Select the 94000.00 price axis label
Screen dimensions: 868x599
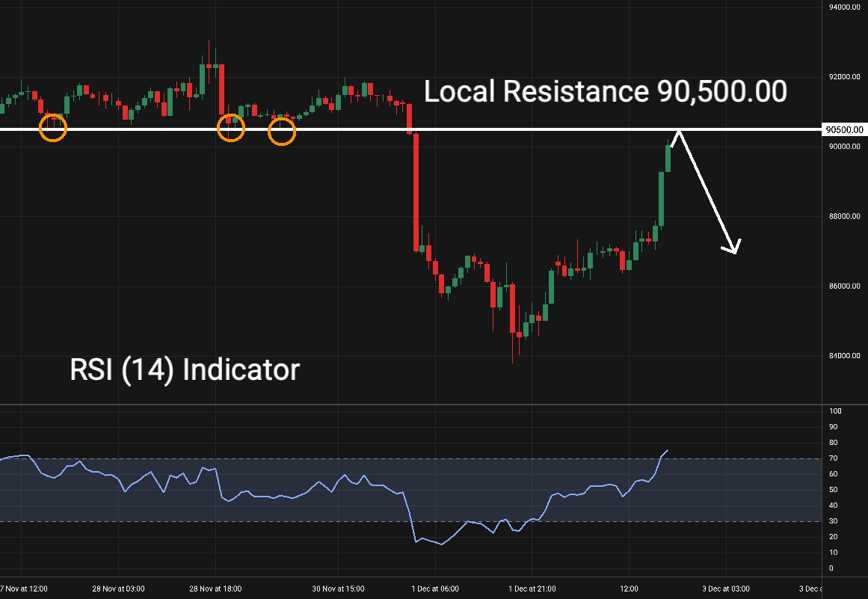click(x=844, y=7)
